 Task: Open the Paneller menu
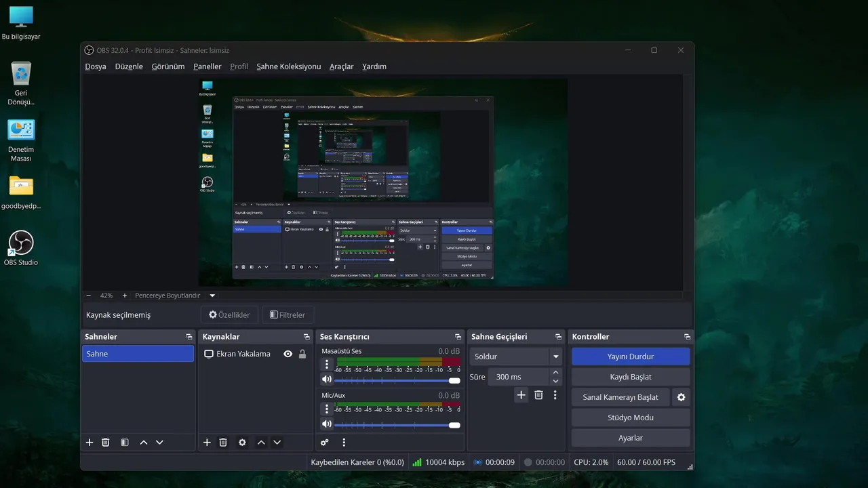point(208,66)
